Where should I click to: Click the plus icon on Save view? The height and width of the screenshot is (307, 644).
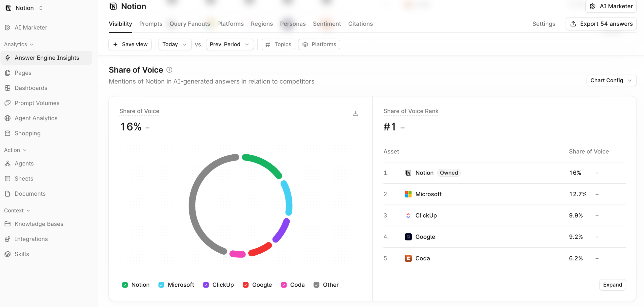115,44
